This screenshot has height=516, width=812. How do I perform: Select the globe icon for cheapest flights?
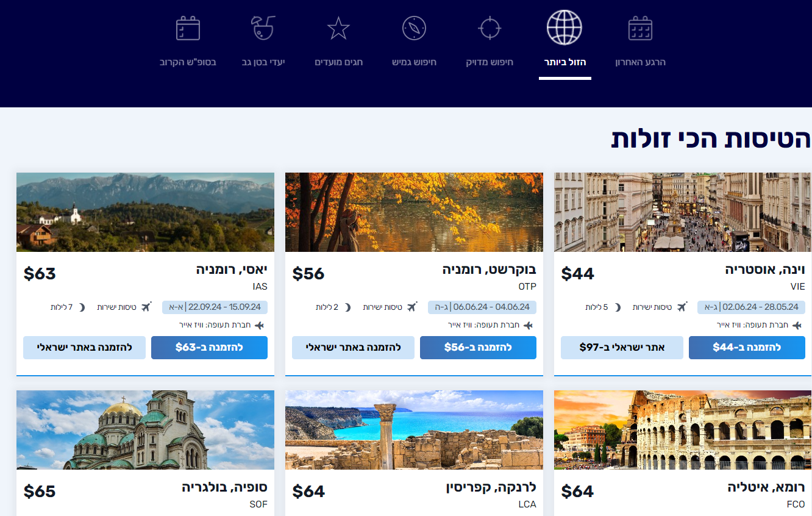tap(564, 27)
